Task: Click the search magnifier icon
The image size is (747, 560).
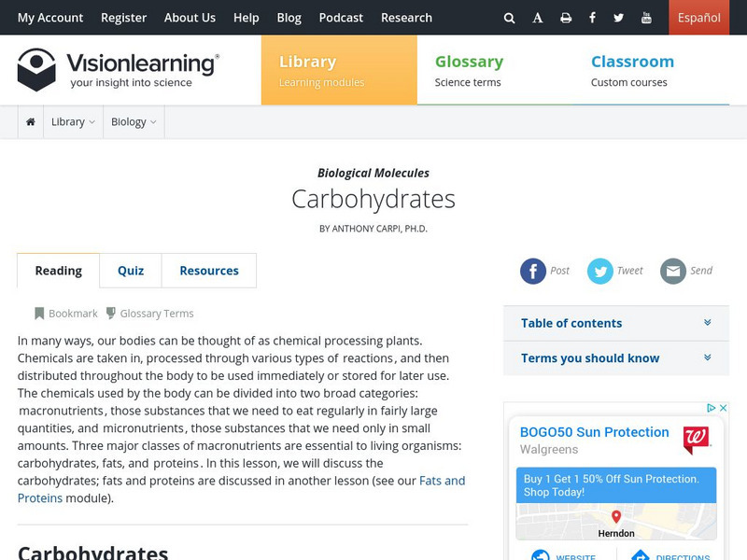Action: pos(509,18)
